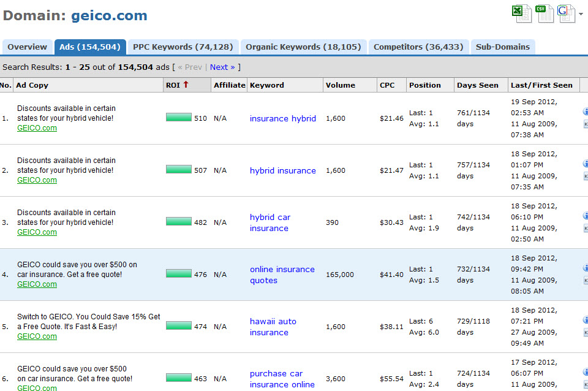Open info icon for hybrid car insurance row
Screen dimensions: 588x391
tap(586, 216)
